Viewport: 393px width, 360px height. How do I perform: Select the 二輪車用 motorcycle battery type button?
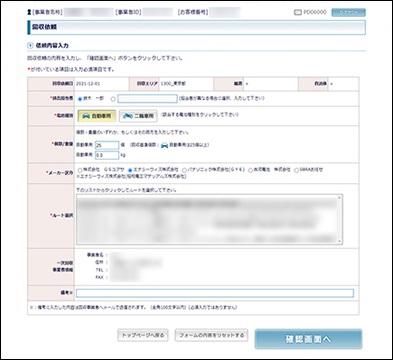138,116
